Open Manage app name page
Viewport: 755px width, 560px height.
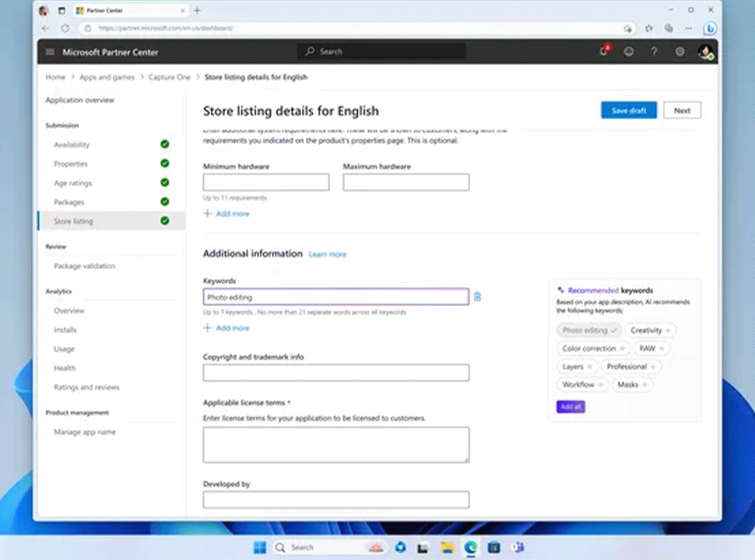point(85,432)
